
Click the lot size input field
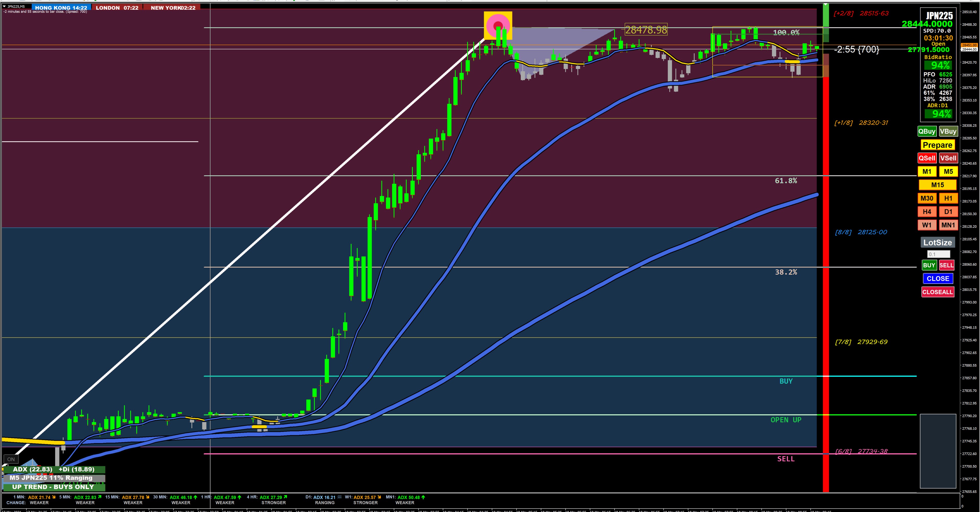coord(938,254)
